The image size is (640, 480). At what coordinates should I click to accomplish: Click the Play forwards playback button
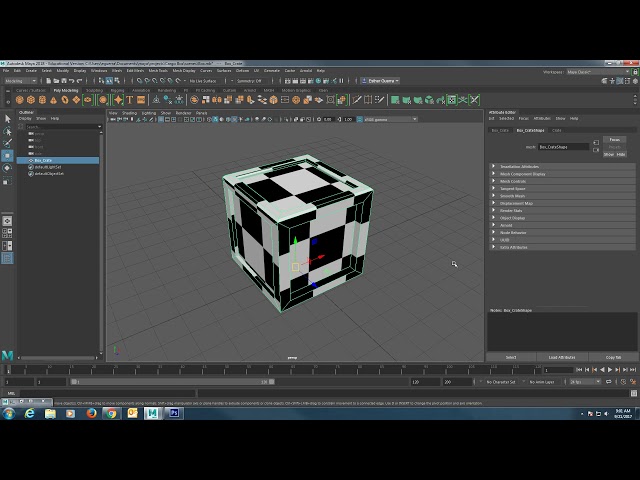point(610,370)
